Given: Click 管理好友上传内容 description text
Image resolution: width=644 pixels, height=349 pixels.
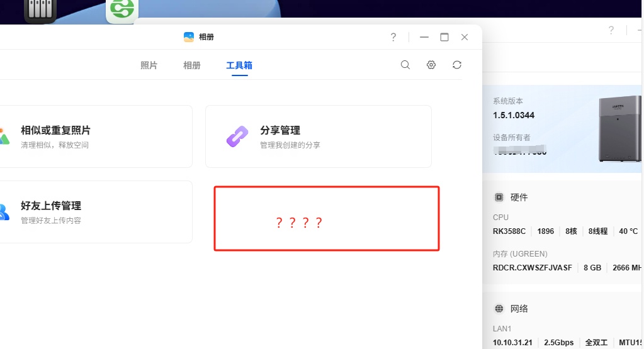Looking at the screenshot, I should pyautogui.click(x=51, y=221).
